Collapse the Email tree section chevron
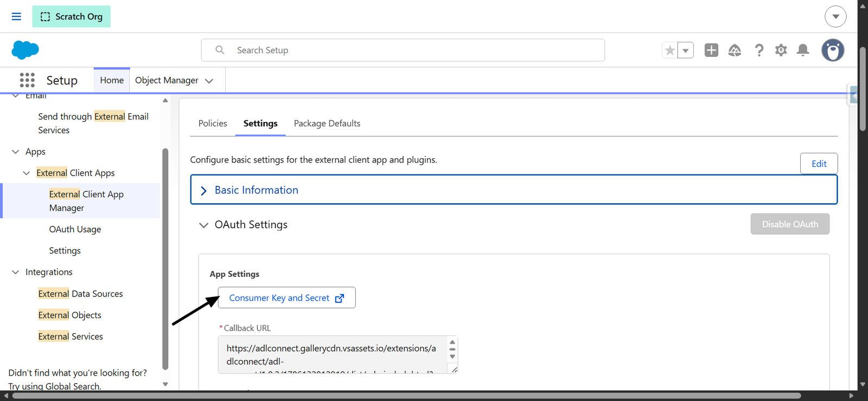This screenshot has width=868, height=401. [15, 95]
